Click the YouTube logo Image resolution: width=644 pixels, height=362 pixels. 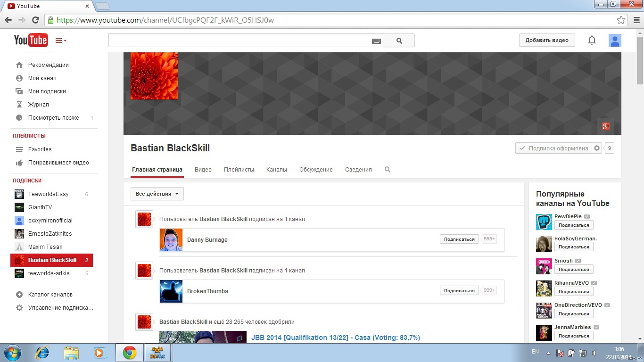(31, 41)
